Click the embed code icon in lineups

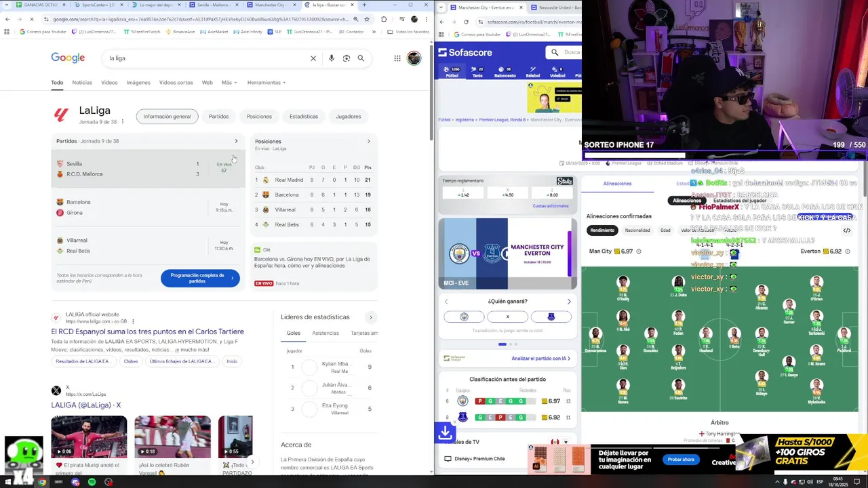click(847, 230)
